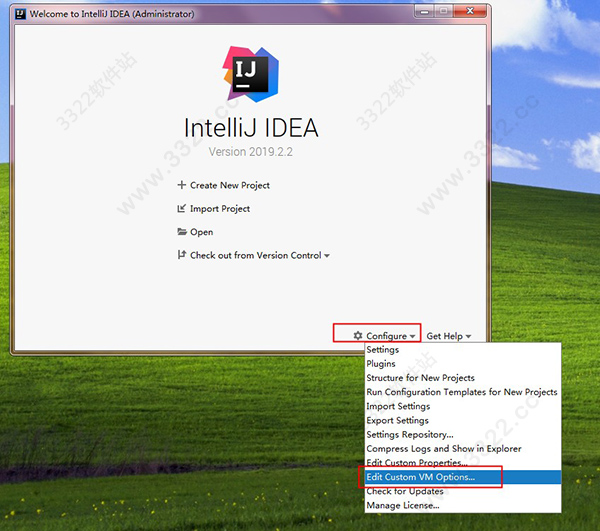Maximize the Welcome to IntelliJ IDEA window
Screen dimensions: 600x531
(x=444, y=11)
